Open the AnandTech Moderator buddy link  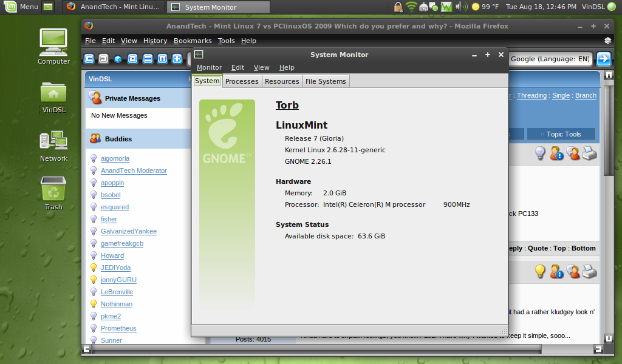[x=134, y=170]
